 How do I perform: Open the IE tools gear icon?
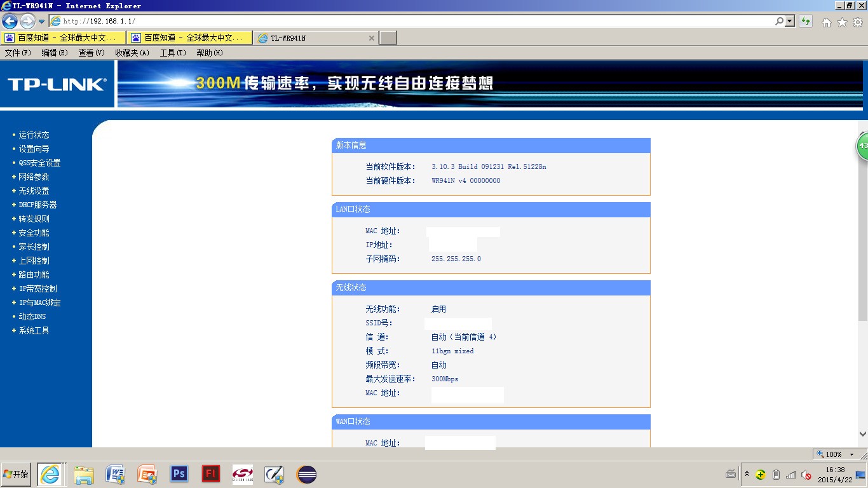[858, 22]
